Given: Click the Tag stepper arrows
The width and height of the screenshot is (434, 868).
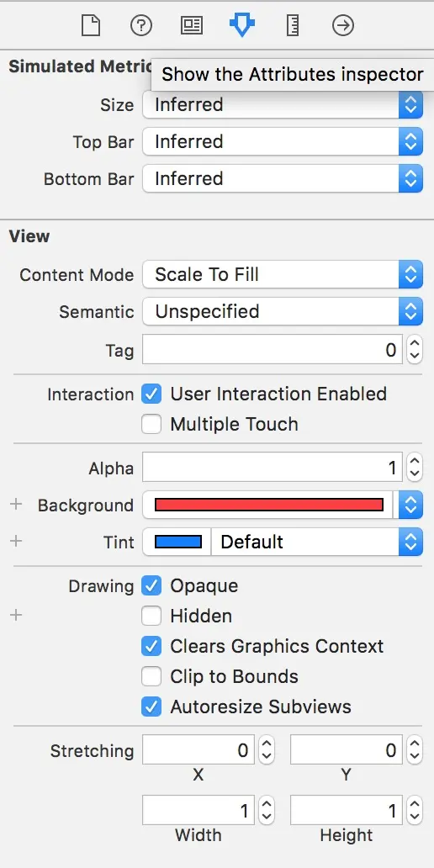Looking at the screenshot, I should [414, 350].
